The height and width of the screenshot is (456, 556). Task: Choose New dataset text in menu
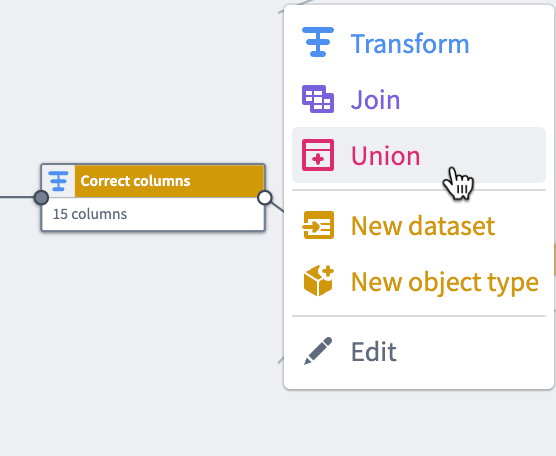(x=423, y=226)
